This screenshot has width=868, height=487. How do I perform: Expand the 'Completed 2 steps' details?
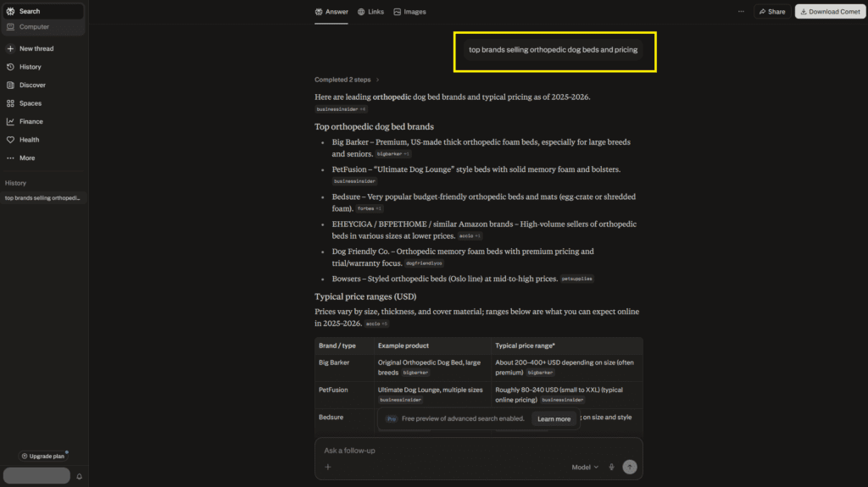click(x=347, y=80)
